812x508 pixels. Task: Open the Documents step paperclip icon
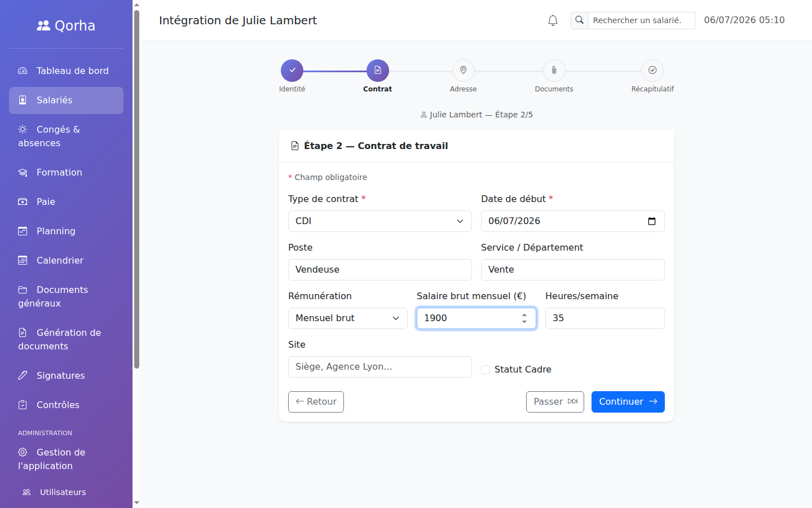[x=554, y=71]
